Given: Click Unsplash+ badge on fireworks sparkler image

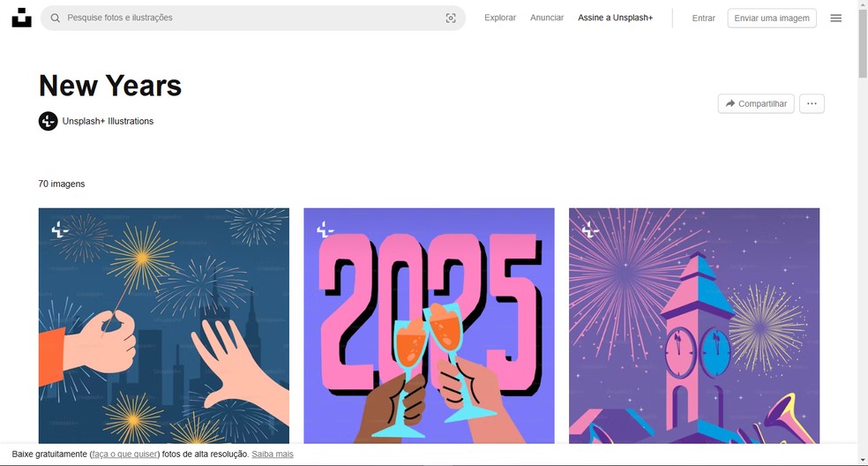Looking at the screenshot, I should pyautogui.click(x=60, y=229).
